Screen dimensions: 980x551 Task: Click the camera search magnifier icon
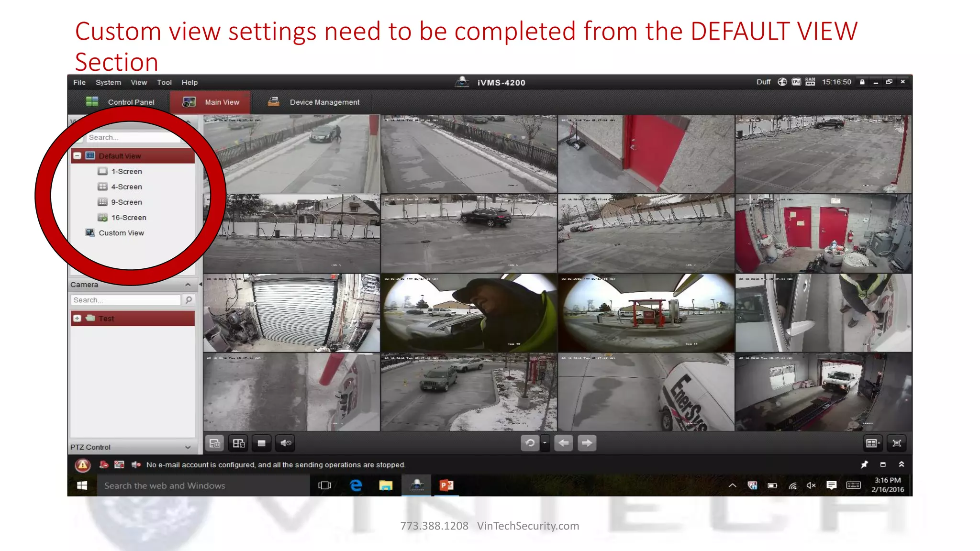(189, 300)
